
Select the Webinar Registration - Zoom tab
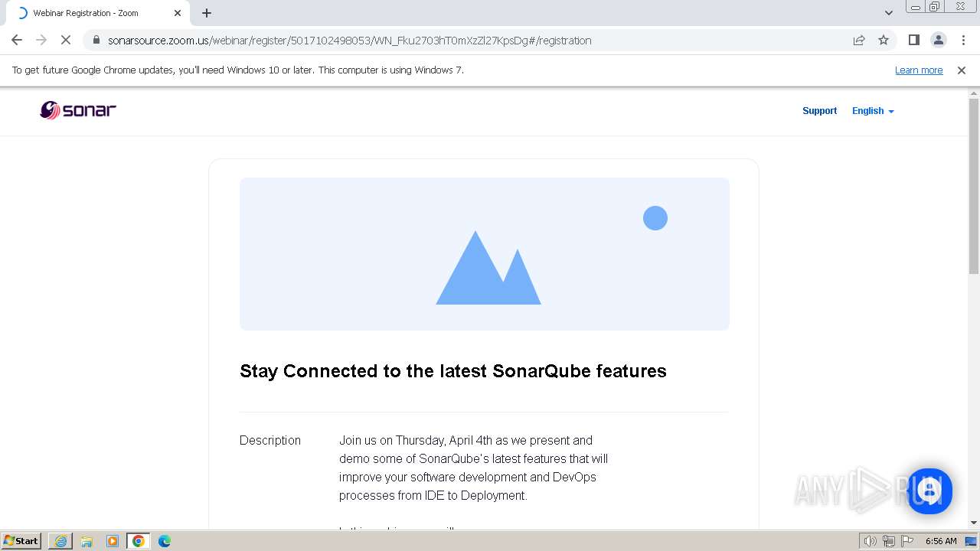pyautogui.click(x=98, y=13)
